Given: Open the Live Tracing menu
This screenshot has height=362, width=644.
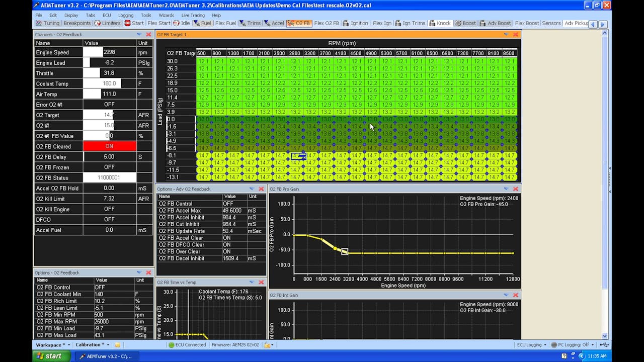Looking at the screenshot, I should coord(193,15).
